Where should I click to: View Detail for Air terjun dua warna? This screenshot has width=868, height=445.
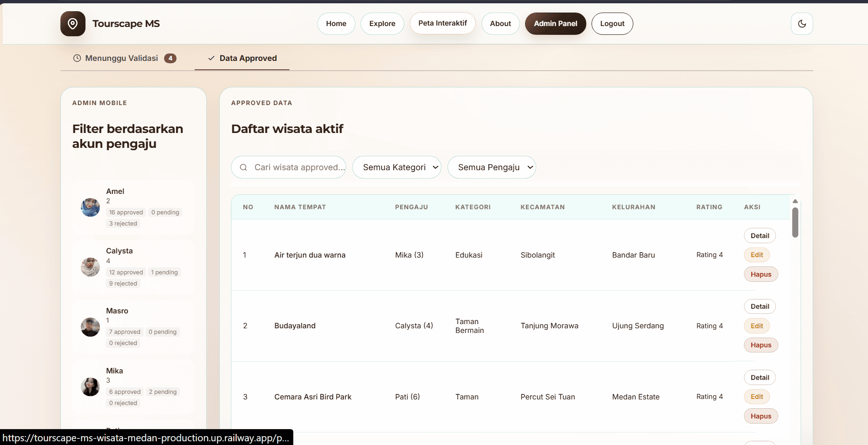click(760, 236)
